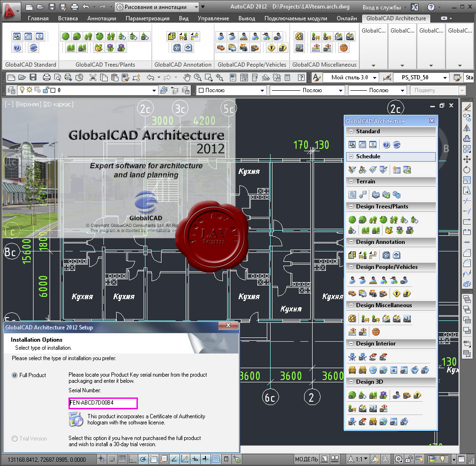Toggle grid display in status bar

[122, 459]
